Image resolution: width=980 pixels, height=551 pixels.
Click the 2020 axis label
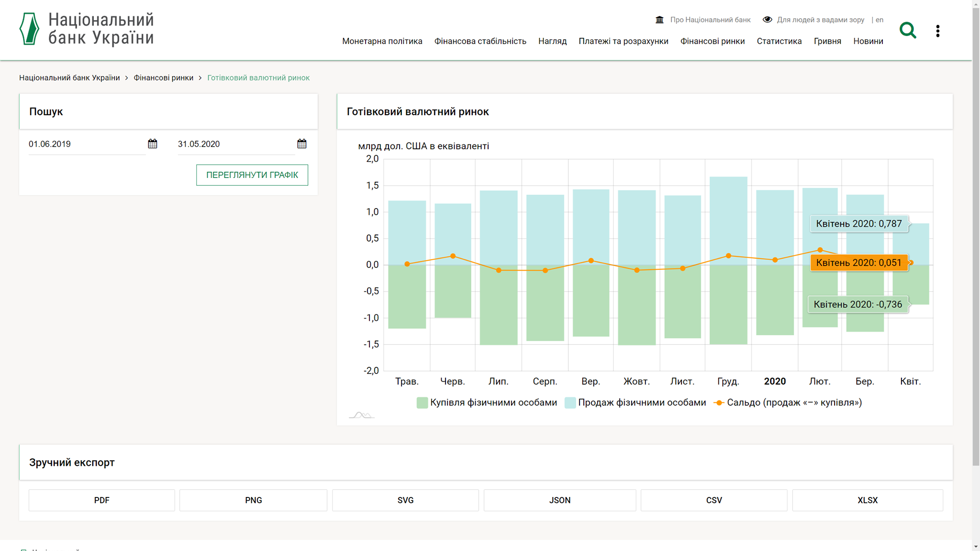pos(775,381)
